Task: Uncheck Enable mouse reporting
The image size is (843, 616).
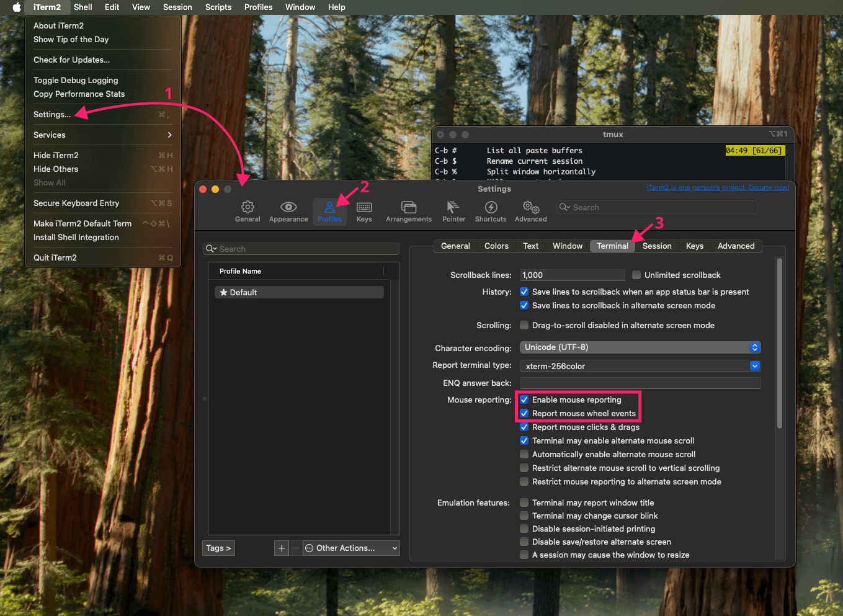Action: tap(524, 400)
